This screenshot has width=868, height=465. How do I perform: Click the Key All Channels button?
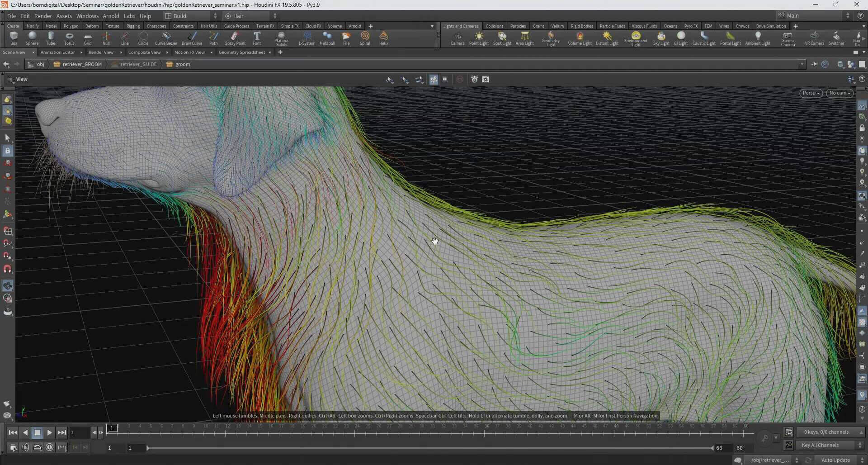[820, 445]
